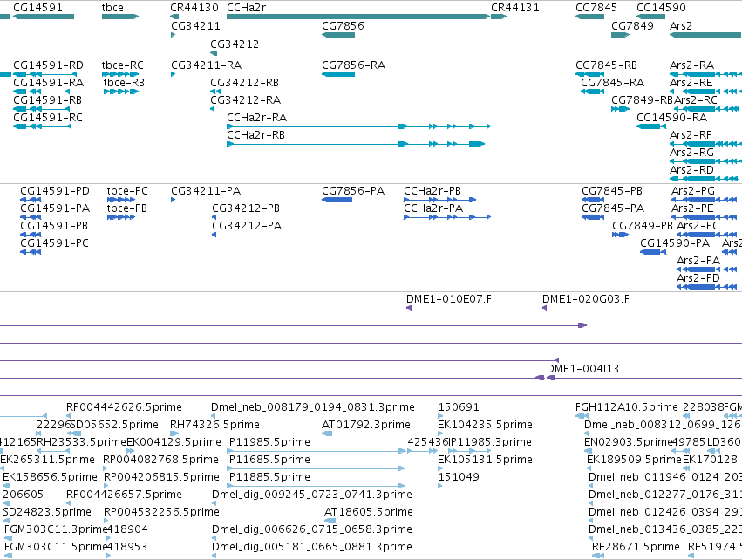Click transcript label CG34211-RA

(207, 65)
